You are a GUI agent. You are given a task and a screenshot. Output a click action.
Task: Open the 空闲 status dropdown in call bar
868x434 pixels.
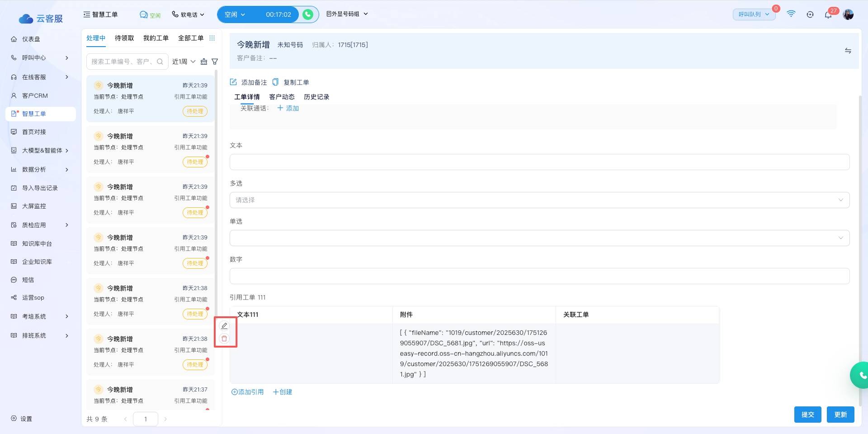click(x=235, y=14)
